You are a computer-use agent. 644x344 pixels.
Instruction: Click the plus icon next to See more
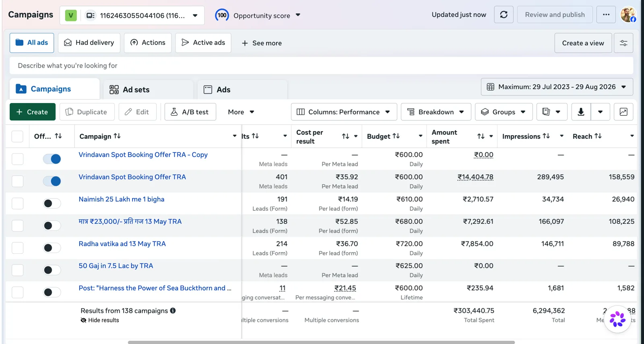click(245, 43)
